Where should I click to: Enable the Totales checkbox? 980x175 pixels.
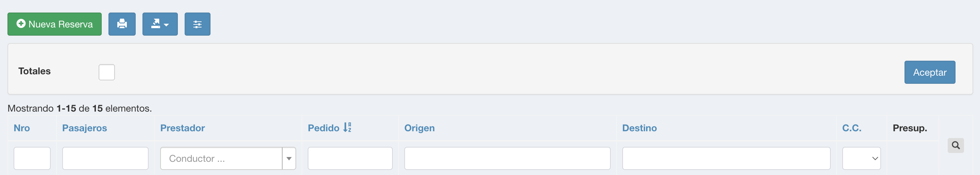106,72
